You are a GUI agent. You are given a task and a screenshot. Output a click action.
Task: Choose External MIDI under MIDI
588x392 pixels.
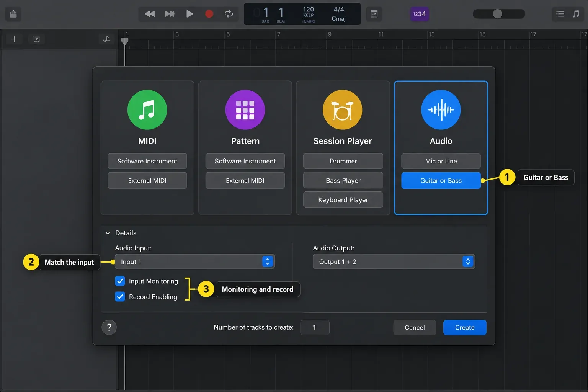[147, 181]
